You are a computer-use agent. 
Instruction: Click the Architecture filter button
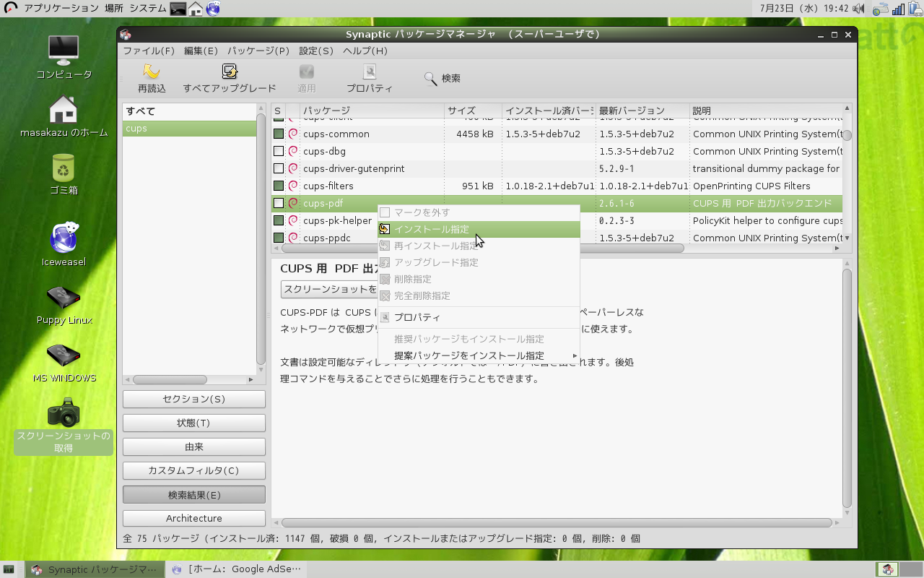pyautogui.click(x=194, y=518)
